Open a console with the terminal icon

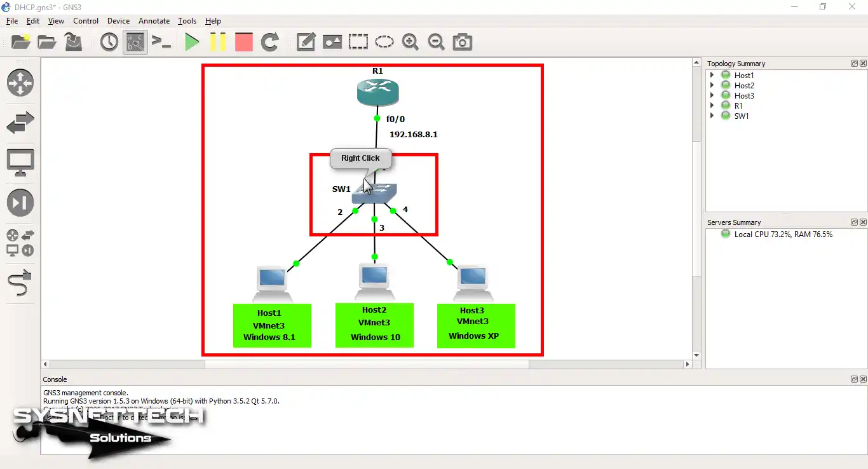click(x=161, y=42)
